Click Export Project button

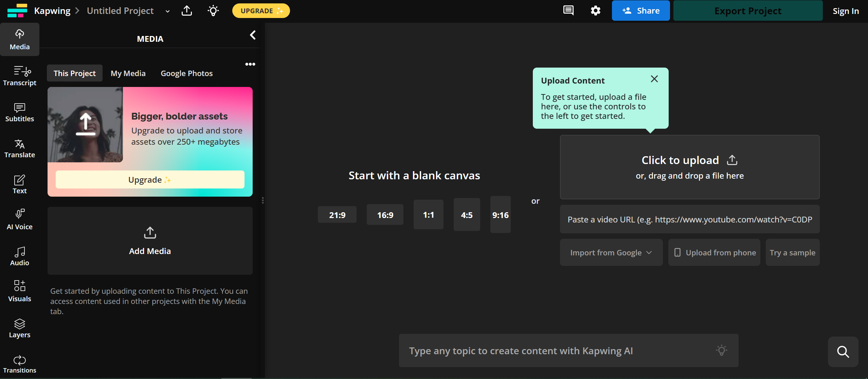coord(748,11)
